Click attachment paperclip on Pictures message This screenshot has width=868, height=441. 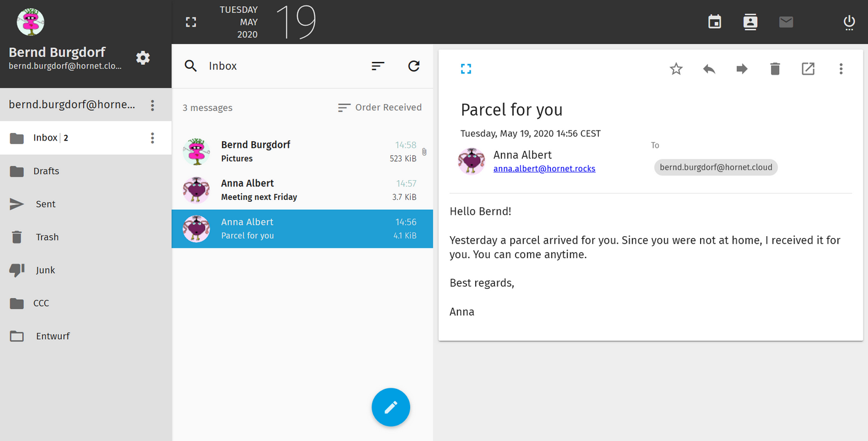click(424, 151)
